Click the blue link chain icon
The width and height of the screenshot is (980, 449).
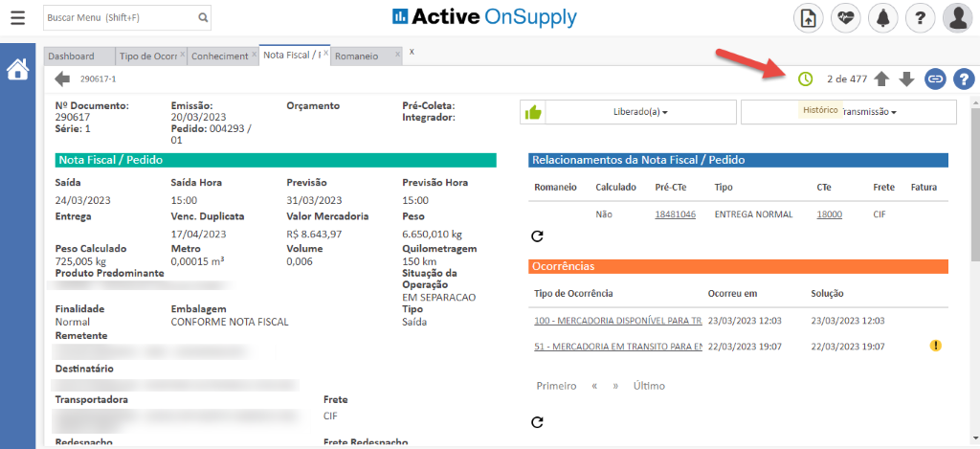tap(935, 79)
